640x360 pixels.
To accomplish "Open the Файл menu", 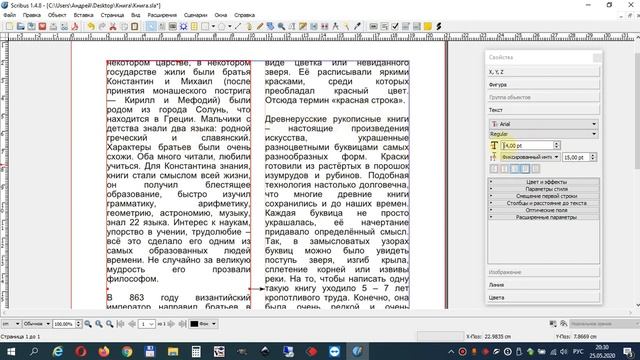I will pos(9,15).
